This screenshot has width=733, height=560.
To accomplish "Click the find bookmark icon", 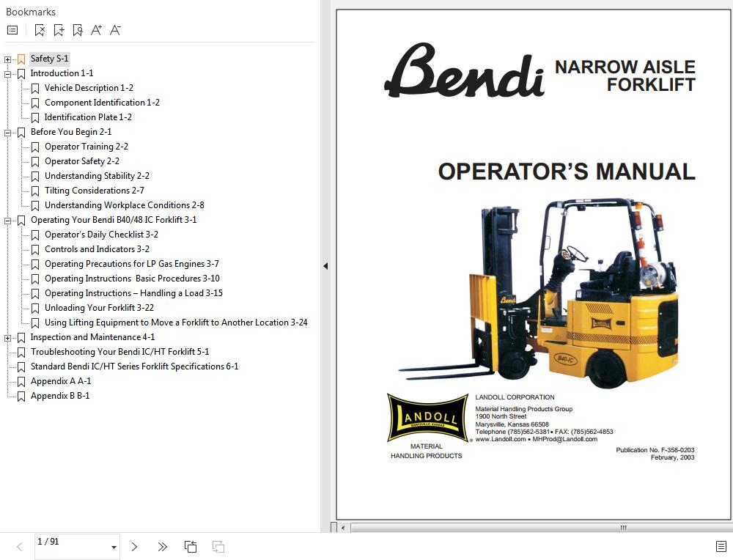I will pos(78,30).
